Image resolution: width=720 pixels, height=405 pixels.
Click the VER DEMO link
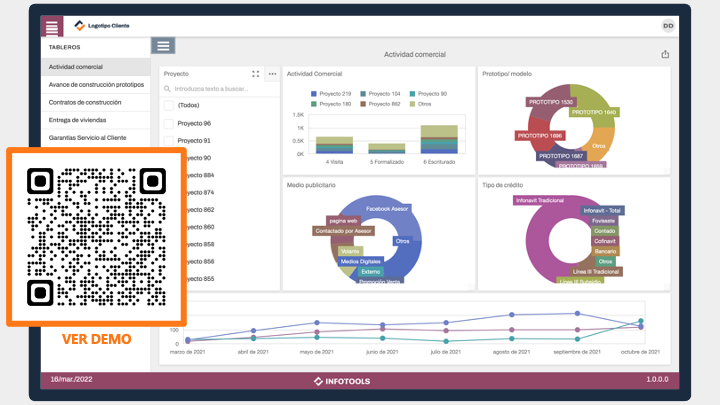pyautogui.click(x=97, y=339)
